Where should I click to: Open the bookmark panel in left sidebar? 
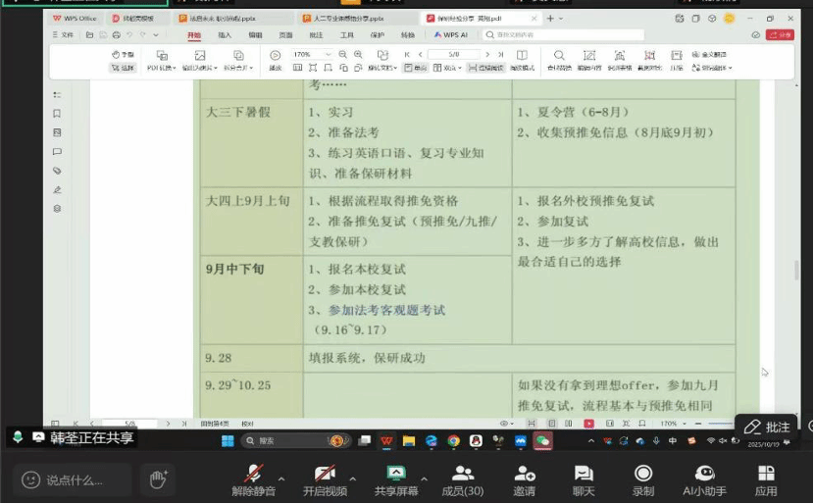pos(57,113)
